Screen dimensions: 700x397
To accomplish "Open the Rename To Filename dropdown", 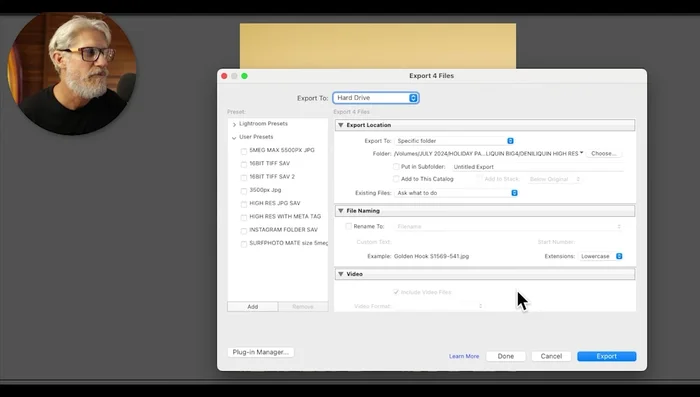I will point(508,226).
